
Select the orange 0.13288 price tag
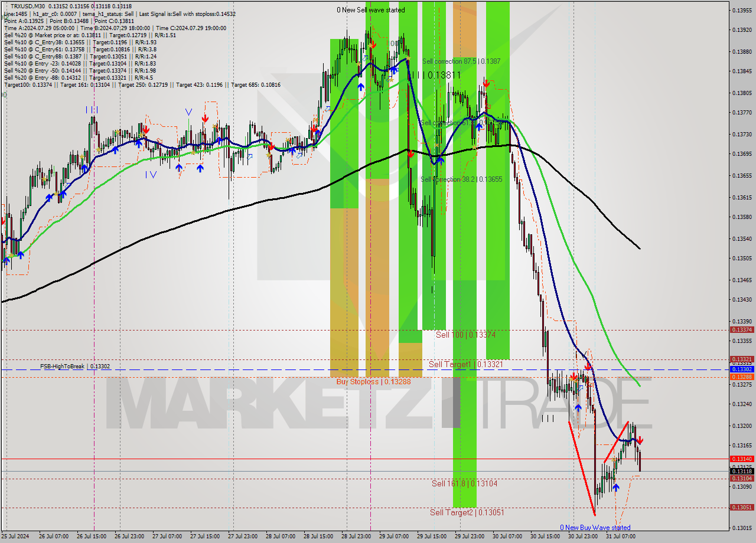coord(742,377)
